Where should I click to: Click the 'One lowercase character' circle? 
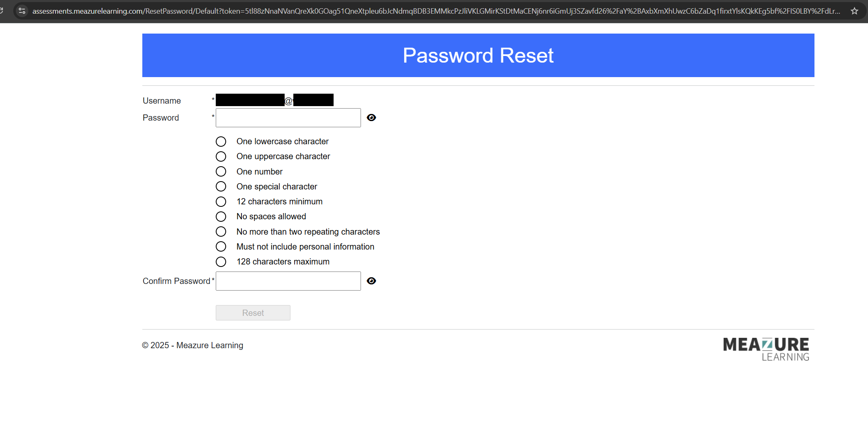tap(221, 142)
